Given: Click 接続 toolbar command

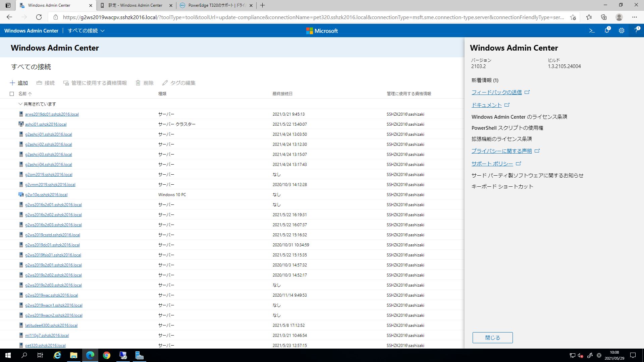Looking at the screenshot, I should click(46, 83).
